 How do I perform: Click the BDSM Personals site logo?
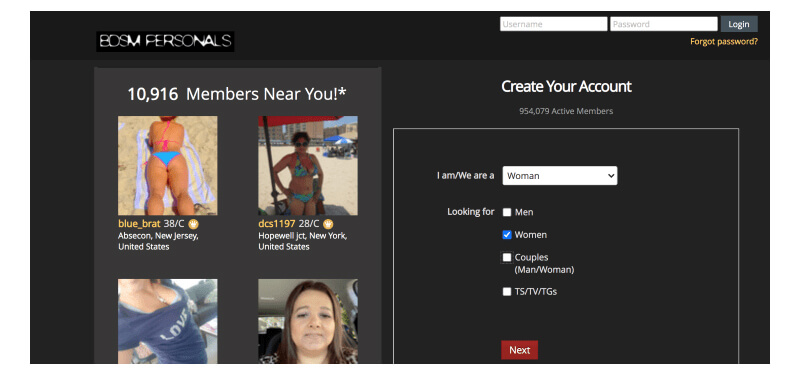tap(165, 41)
